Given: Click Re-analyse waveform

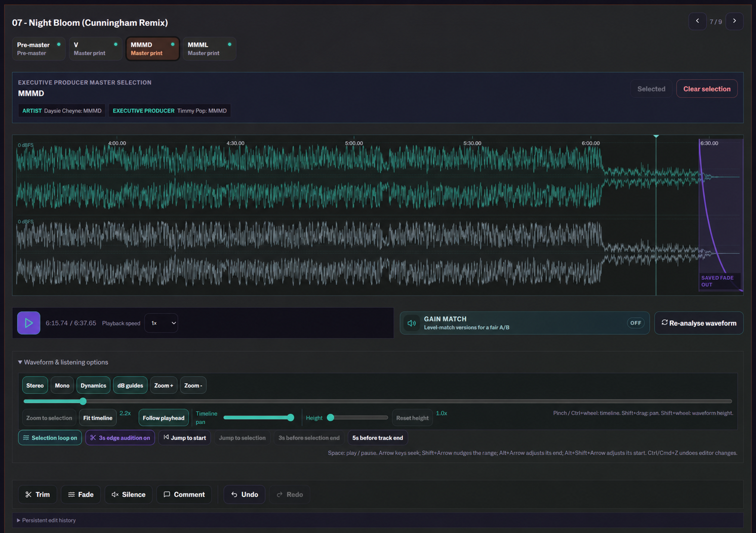Looking at the screenshot, I should pyautogui.click(x=699, y=323).
